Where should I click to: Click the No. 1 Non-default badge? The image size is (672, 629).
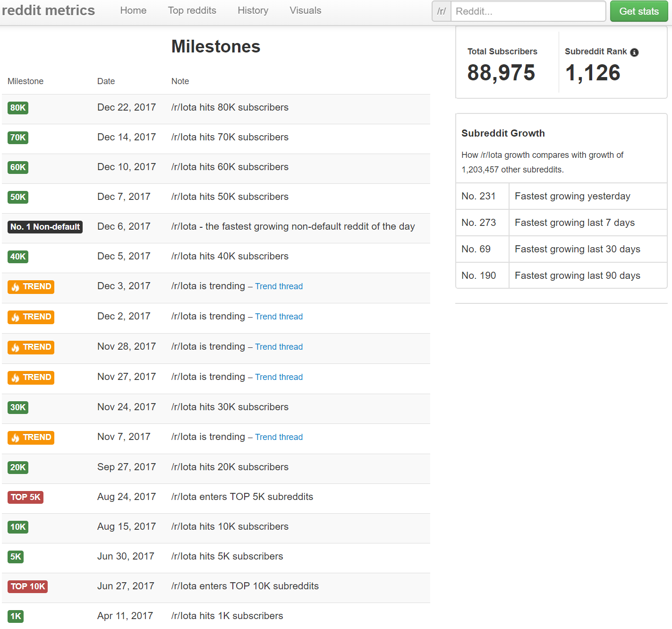45,227
